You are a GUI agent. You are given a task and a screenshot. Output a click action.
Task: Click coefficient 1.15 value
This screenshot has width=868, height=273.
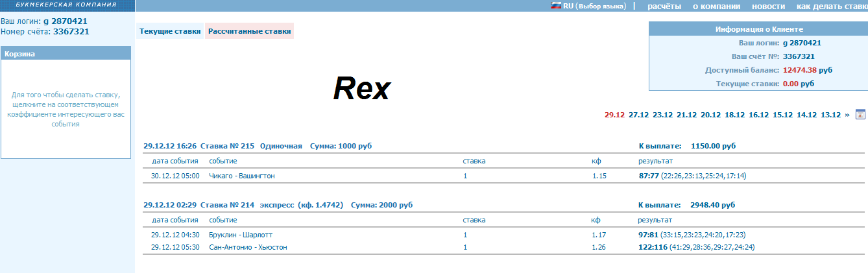tap(599, 176)
